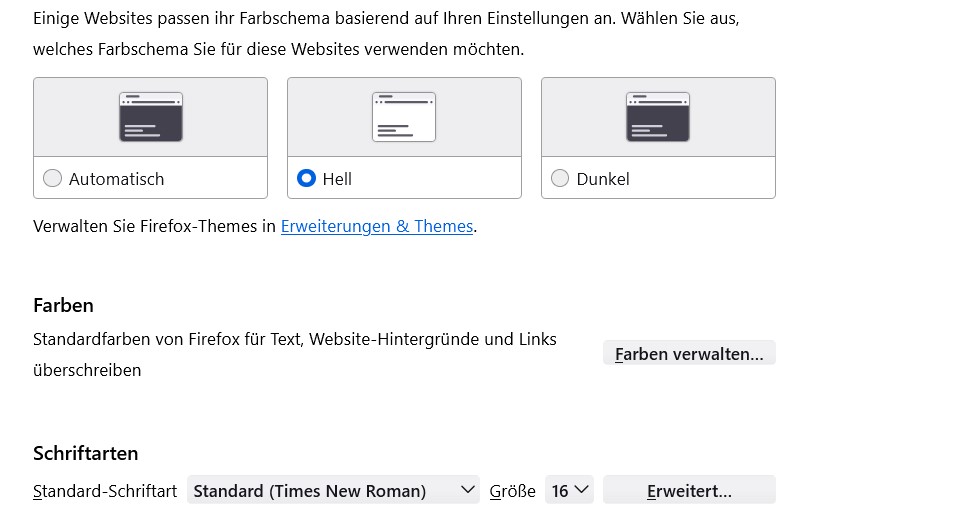This screenshot has height=524, width=956.
Task: Click the chevron arrow of Times New Roman combo box
Action: 468,490
